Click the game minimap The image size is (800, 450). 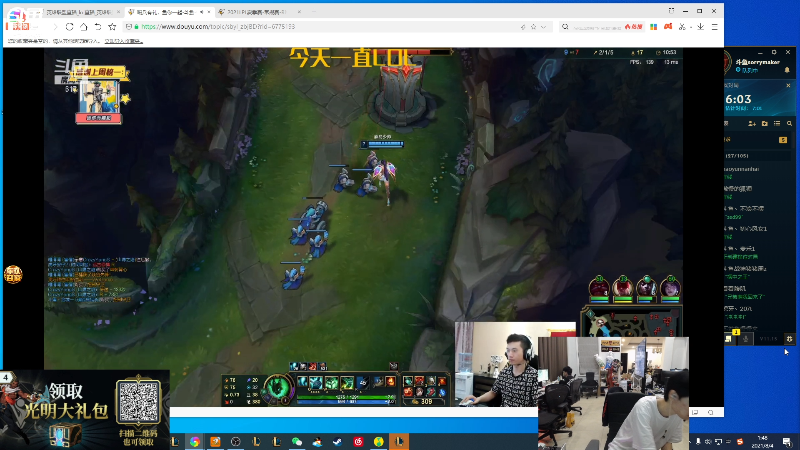pos(632,322)
